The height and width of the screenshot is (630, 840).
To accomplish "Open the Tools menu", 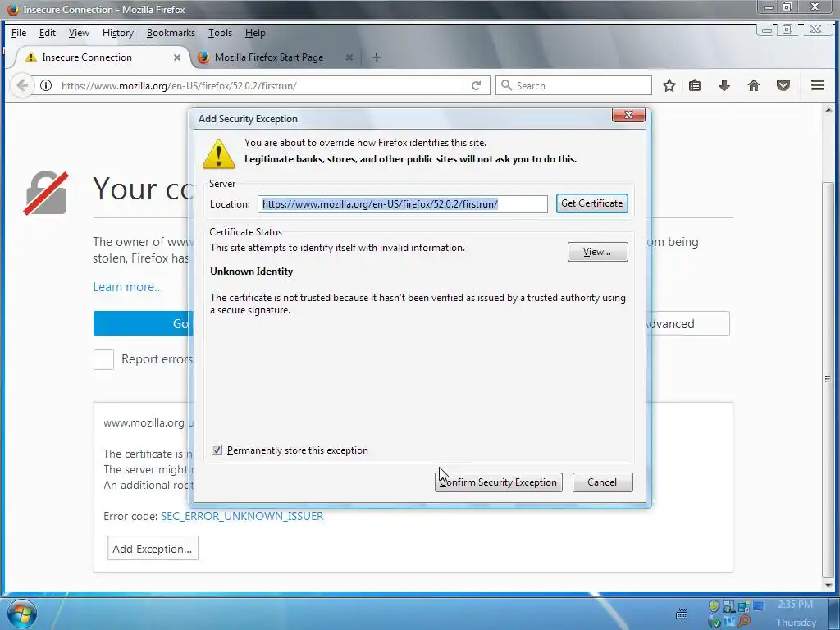I will [x=220, y=33].
